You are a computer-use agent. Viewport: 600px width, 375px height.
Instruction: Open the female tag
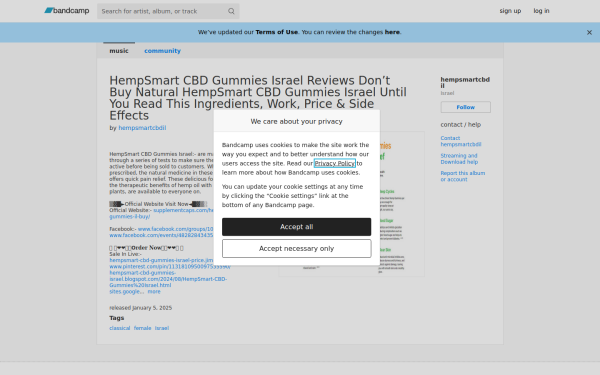(x=142, y=328)
